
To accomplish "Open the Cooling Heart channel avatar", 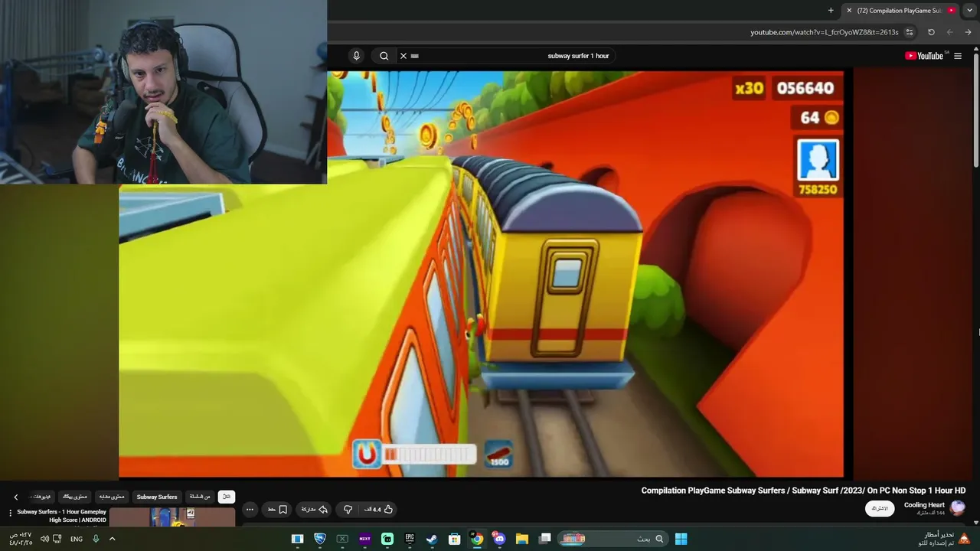I will coord(958,508).
